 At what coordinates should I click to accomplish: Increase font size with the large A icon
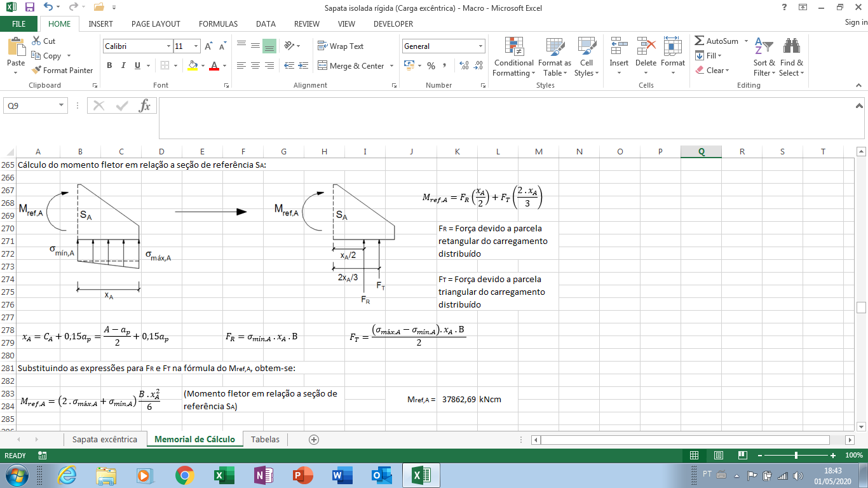[x=209, y=46]
